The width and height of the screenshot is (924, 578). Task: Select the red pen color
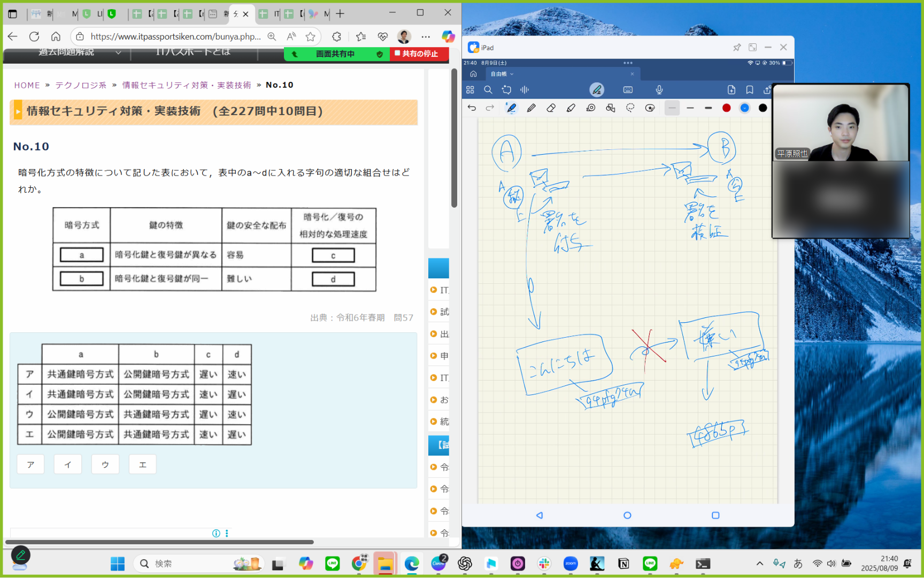(726, 108)
